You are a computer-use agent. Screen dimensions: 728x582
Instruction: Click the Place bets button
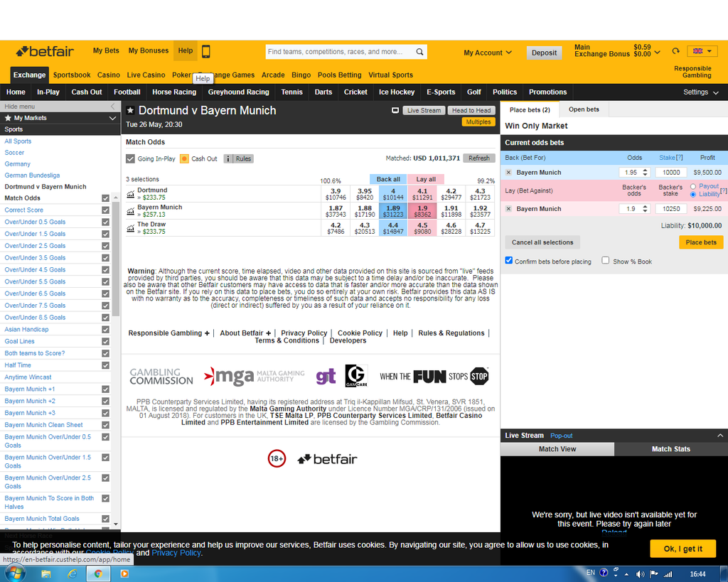[701, 242]
